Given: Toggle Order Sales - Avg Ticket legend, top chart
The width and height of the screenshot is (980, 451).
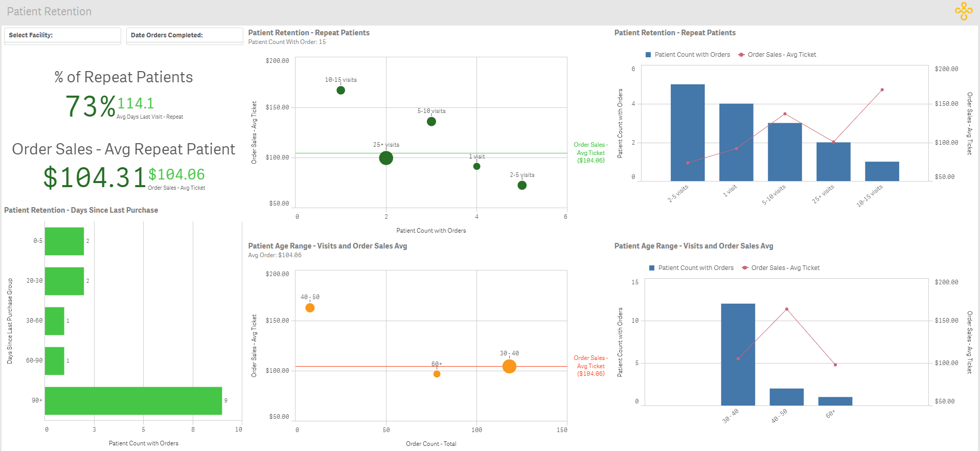Looking at the screenshot, I should pos(777,55).
